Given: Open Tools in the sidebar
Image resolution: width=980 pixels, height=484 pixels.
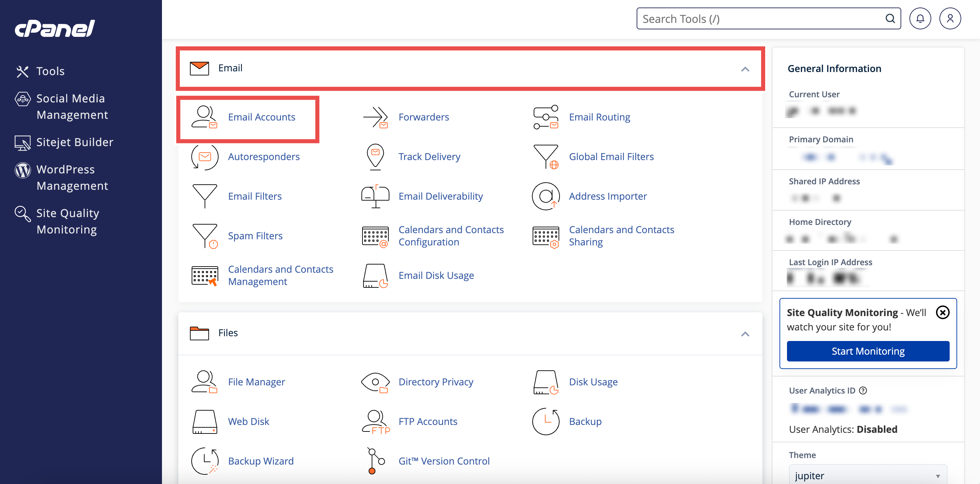Looking at the screenshot, I should pos(50,71).
